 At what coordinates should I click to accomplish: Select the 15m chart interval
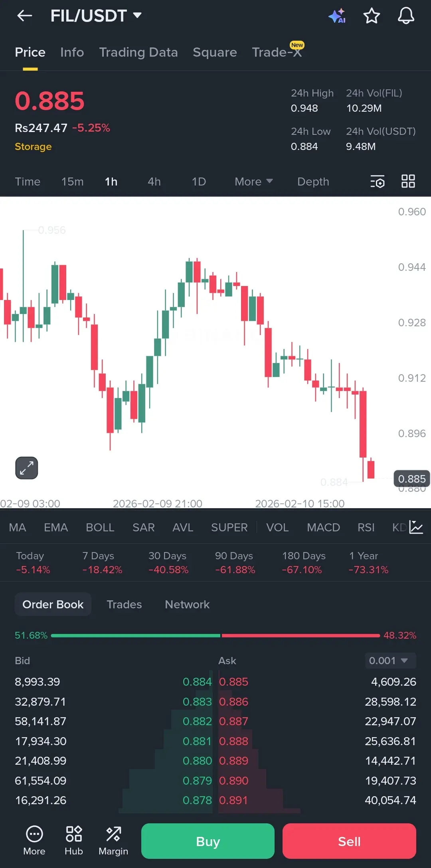pos(73,181)
